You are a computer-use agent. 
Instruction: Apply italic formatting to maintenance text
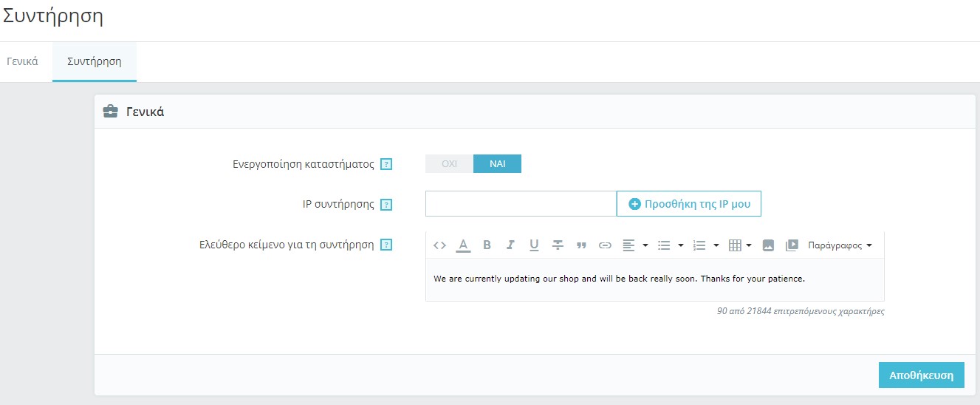coord(510,245)
